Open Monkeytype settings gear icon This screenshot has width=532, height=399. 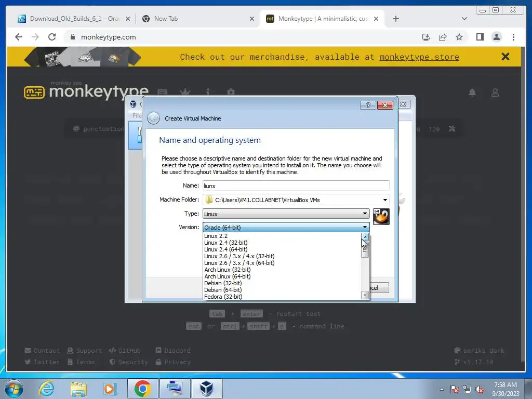tap(231, 91)
